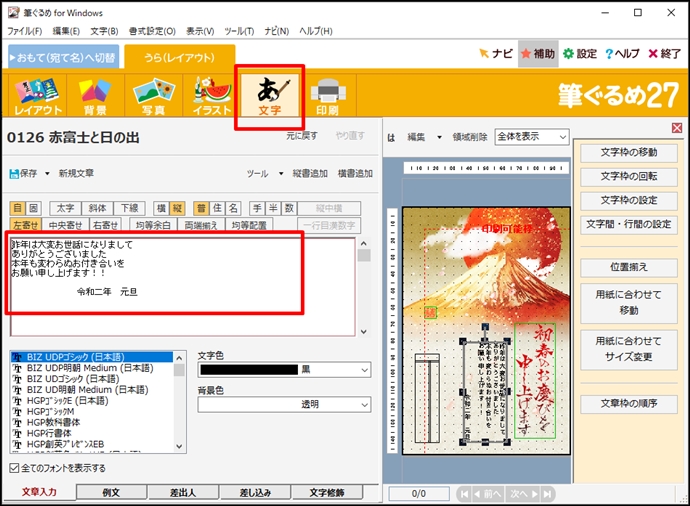This screenshot has width=690, height=506.
Task: Toggle 斜体 italic formatting
Action: click(x=97, y=208)
